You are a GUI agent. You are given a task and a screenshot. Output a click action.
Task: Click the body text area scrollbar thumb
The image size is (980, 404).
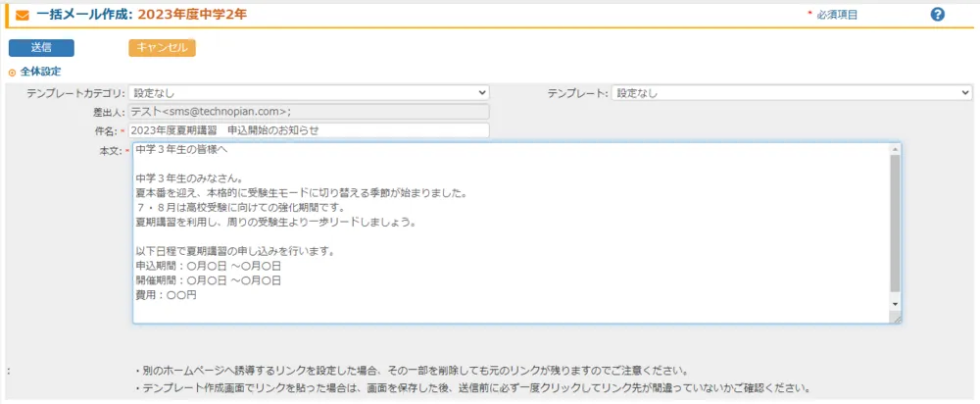pyautogui.click(x=897, y=224)
